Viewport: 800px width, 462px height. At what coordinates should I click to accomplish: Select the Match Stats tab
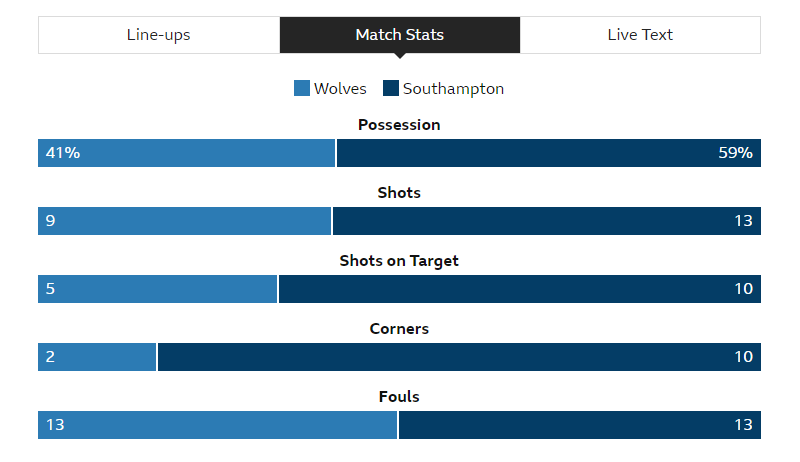[x=399, y=35]
